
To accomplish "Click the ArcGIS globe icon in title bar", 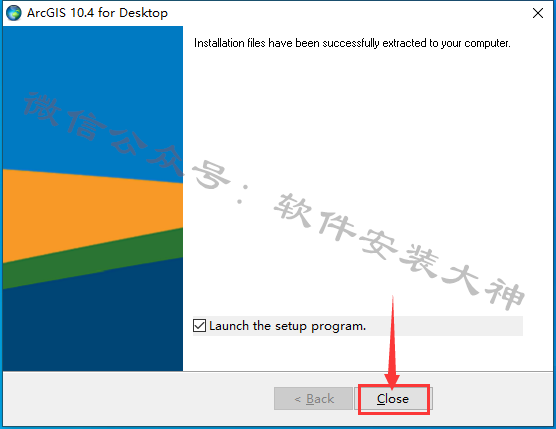I will pos(14,13).
